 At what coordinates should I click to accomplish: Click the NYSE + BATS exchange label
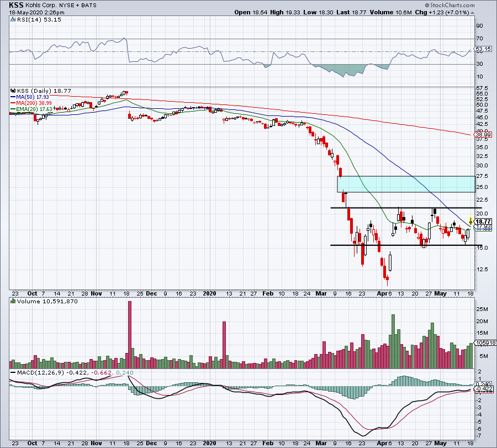click(x=78, y=6)
